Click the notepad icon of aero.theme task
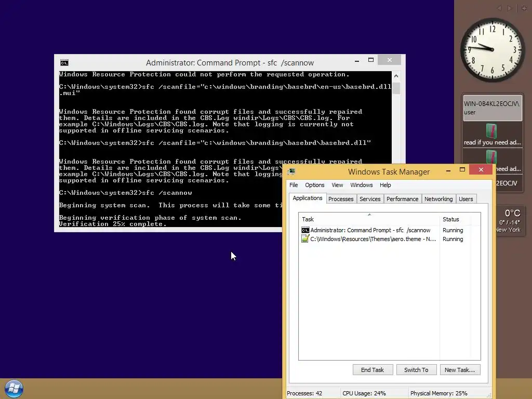This screenshot has width=532, height=399. pos(305,239)
